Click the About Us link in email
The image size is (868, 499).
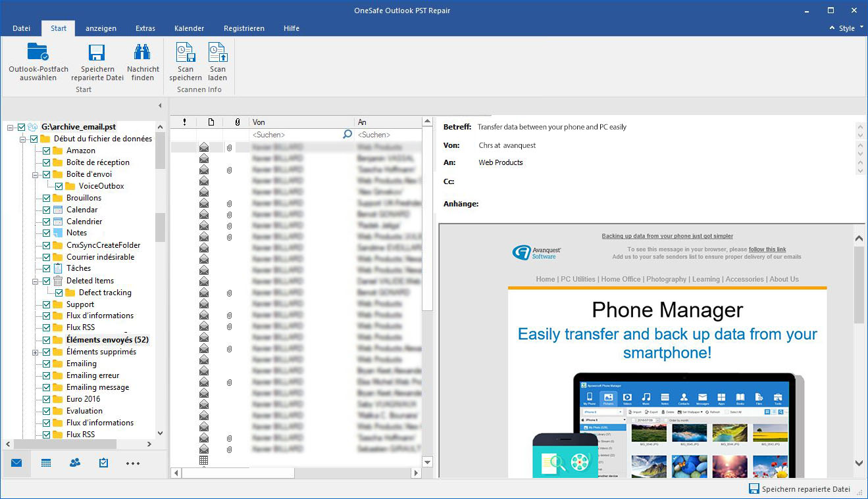784,279
